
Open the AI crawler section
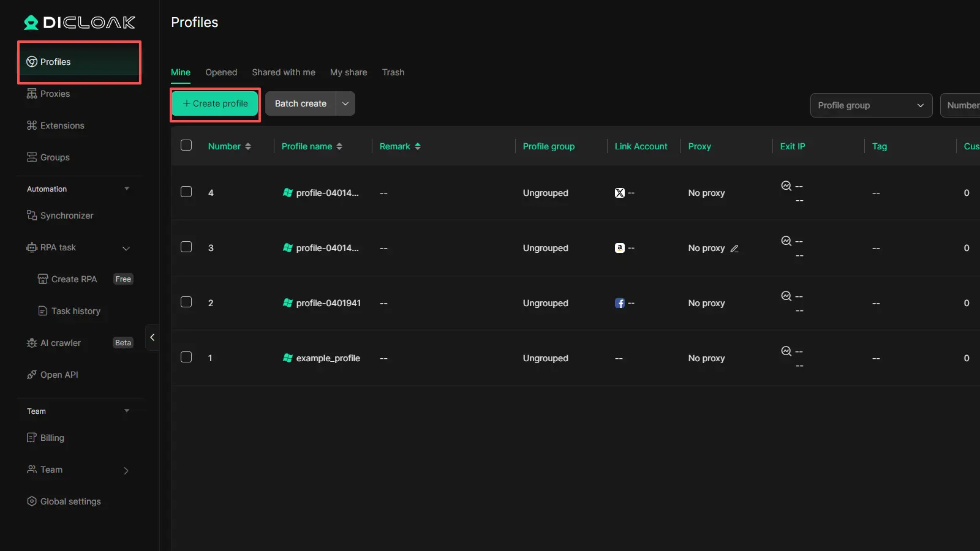[60, 343]
